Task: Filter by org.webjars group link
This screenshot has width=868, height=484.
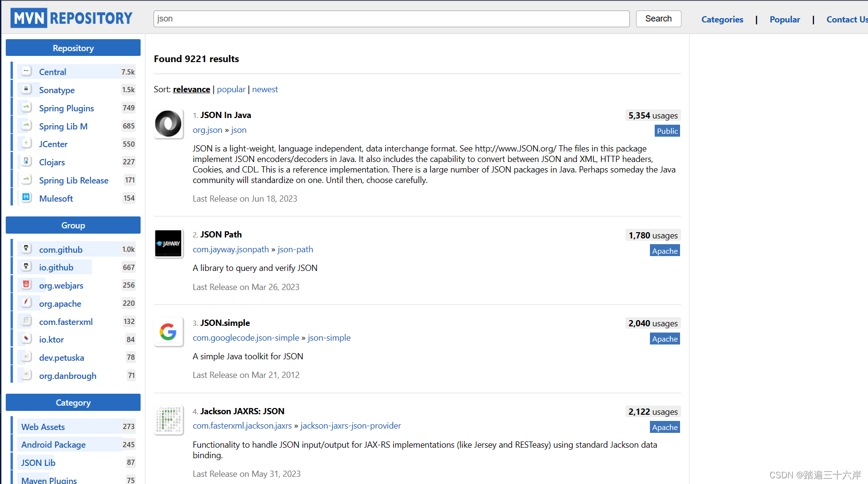Action: [x=61, y=286]
